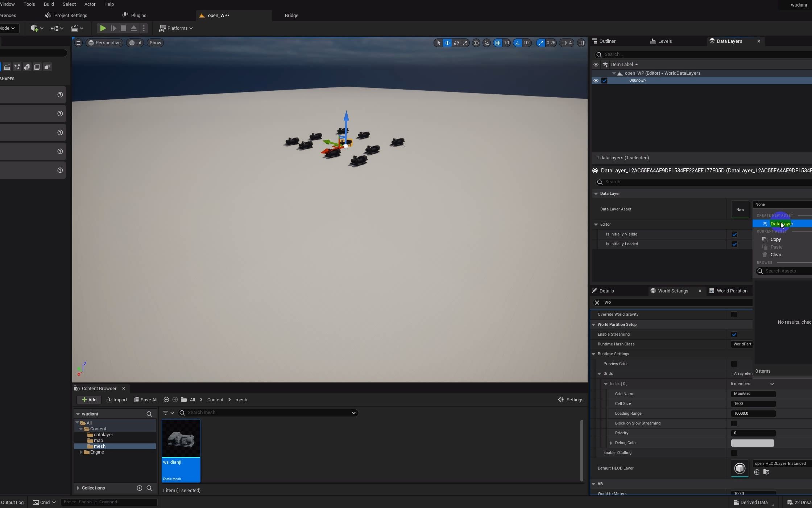Collapse the World Partition Setup section

click(593, 324)
